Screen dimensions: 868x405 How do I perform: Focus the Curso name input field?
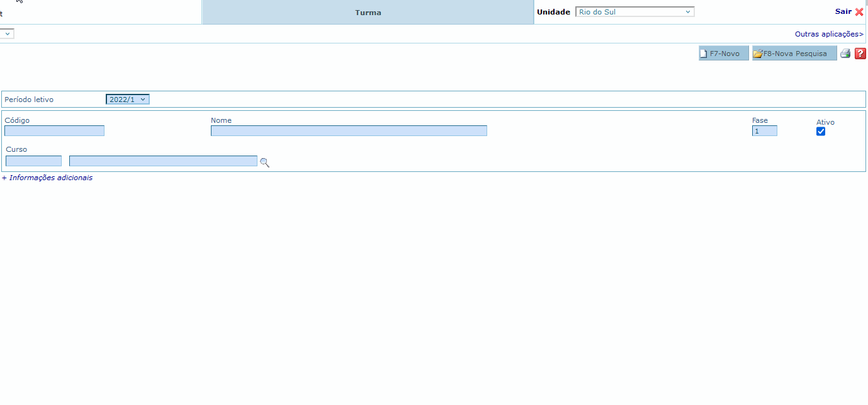tap(163, 161)
